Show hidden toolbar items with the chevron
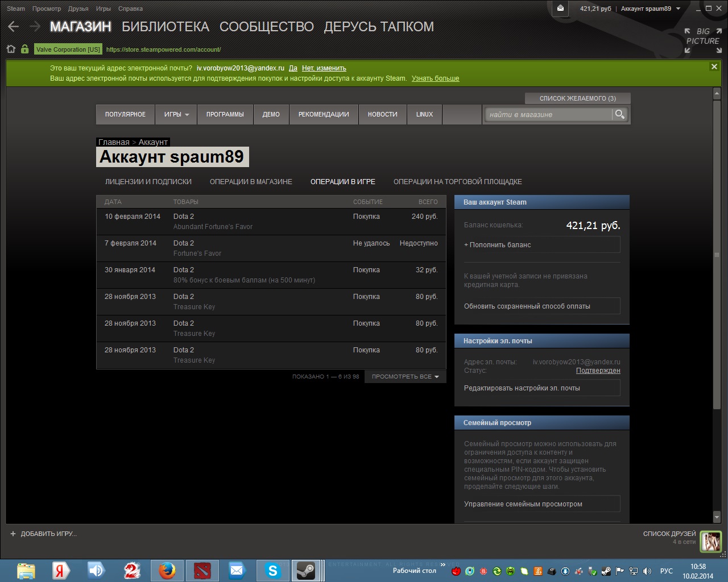The width and height of the screenshot is (728, 582). click(x=442, y=564)
